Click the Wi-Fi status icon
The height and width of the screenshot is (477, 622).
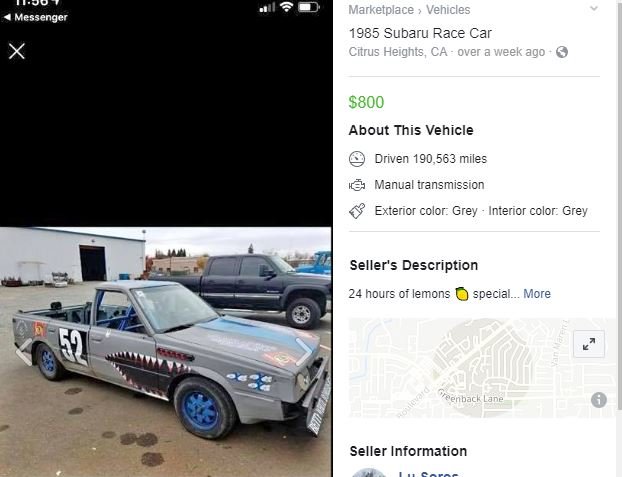tap(286, 7)
